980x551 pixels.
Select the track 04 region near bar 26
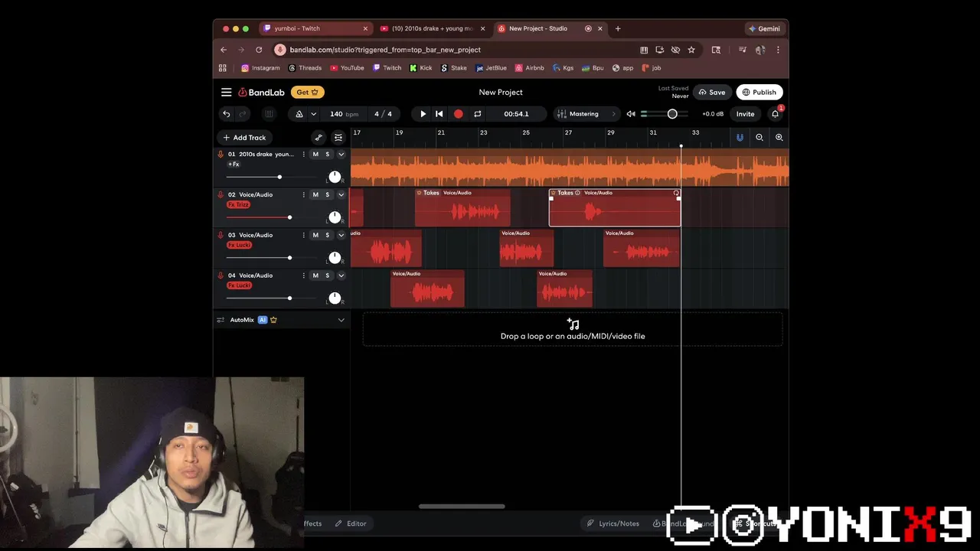564,289
